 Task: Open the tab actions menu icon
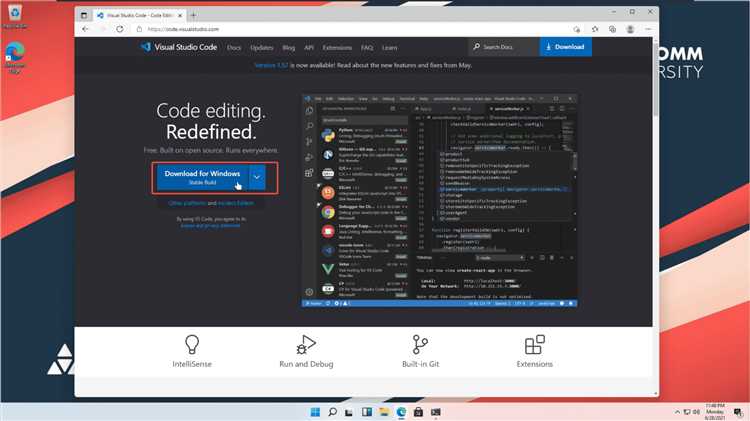84,15
